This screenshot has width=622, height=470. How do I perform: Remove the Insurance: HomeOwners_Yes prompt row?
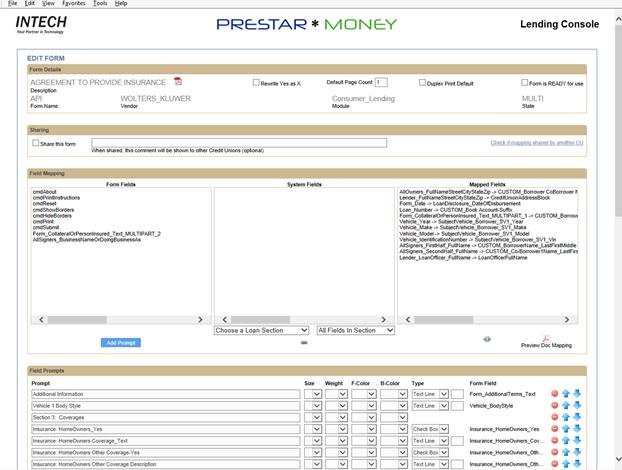555,429
